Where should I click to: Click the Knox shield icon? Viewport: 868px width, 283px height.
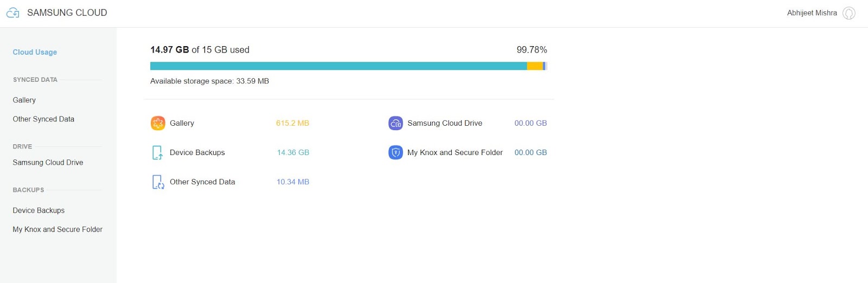click(395, 152)
